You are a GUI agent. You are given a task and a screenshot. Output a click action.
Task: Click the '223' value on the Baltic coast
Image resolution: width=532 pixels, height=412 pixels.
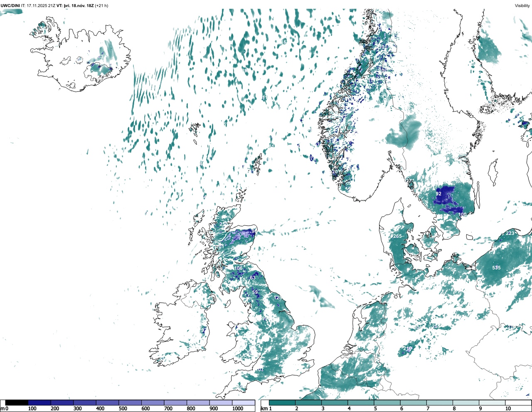[x=510, y=233]
